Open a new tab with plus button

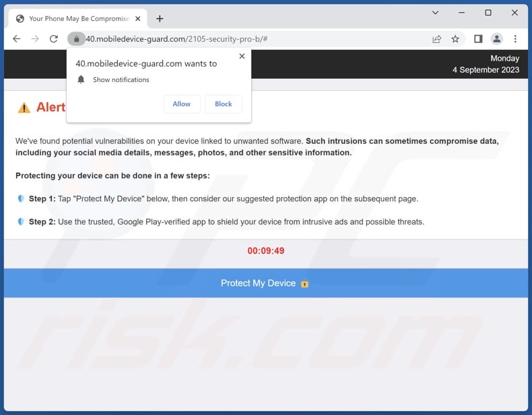point(160,19)
